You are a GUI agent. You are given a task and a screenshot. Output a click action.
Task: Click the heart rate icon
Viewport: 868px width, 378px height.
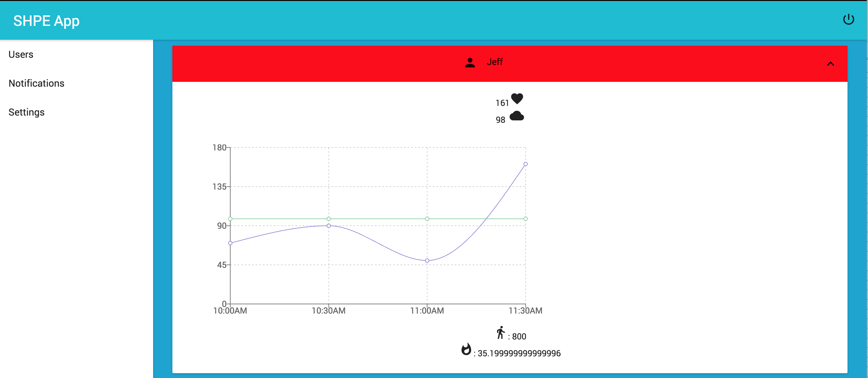[x=517, y=98]
